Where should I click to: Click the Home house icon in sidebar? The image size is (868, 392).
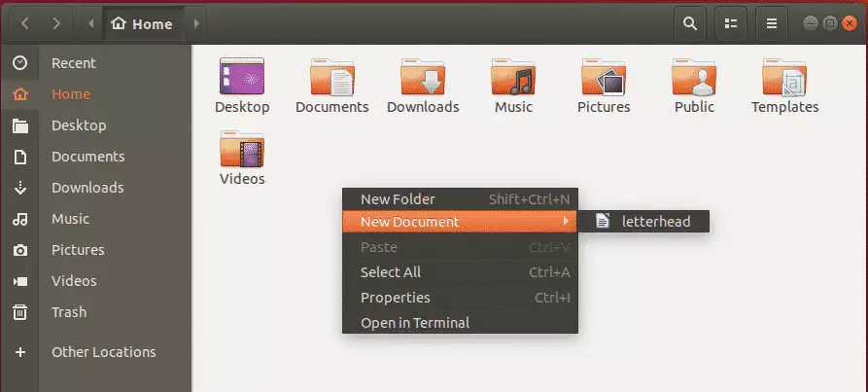click(20, 94)
